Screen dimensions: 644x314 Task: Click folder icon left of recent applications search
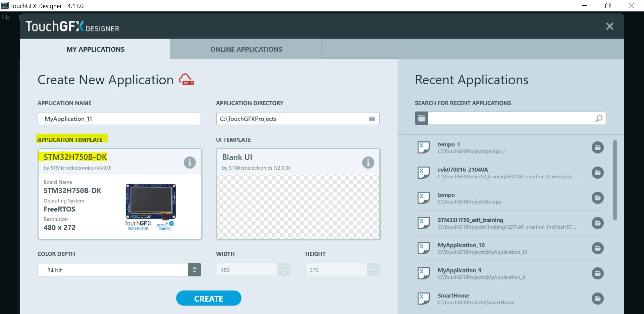[422, 118]
